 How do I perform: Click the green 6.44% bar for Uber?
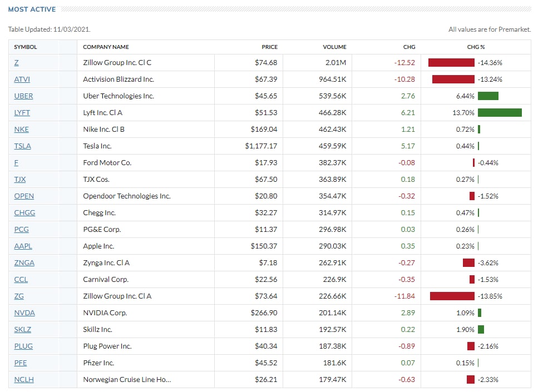point(488,96)
